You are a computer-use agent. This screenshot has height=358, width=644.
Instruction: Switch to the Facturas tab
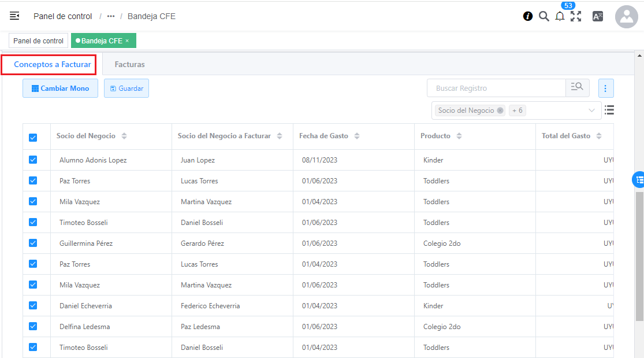click(x=129, y=64)
